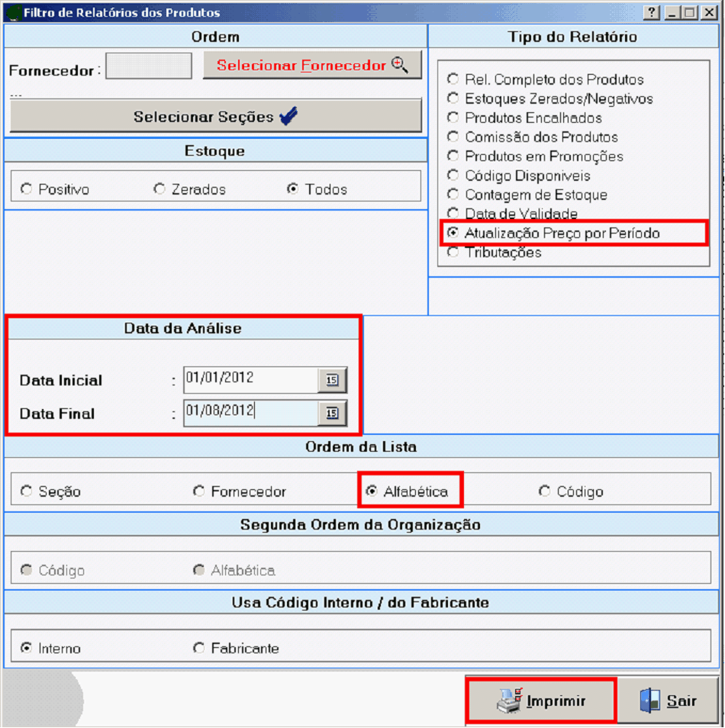Order list by Código
Screen dimensions: 725x728
tap(544, 491)
